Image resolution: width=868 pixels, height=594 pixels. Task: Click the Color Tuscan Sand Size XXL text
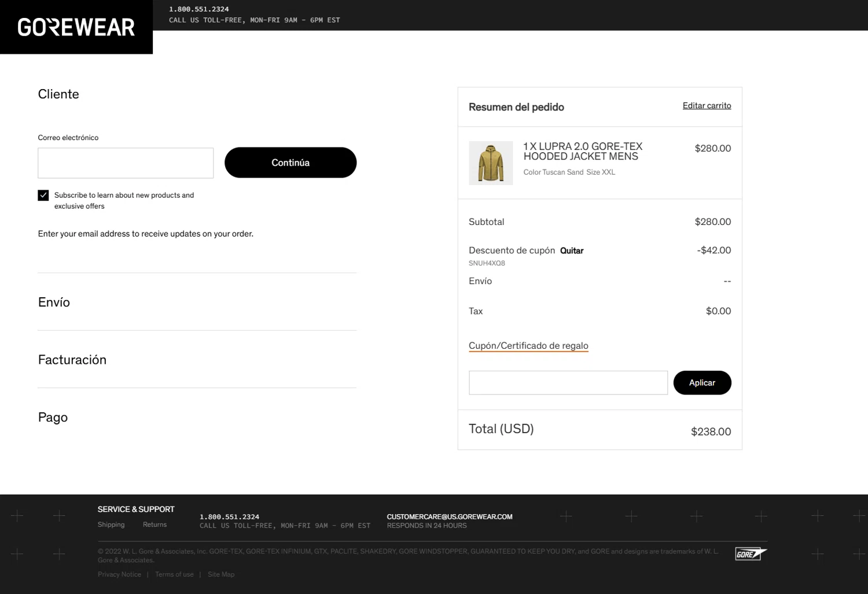[569, 172]
